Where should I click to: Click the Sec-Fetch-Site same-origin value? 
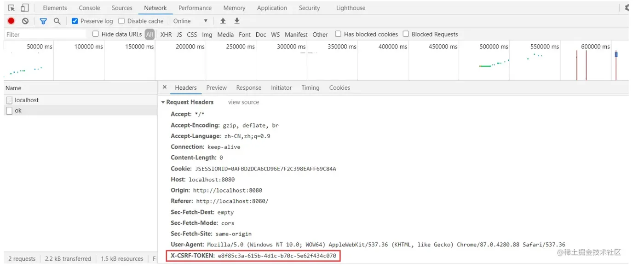pos(233,234)
